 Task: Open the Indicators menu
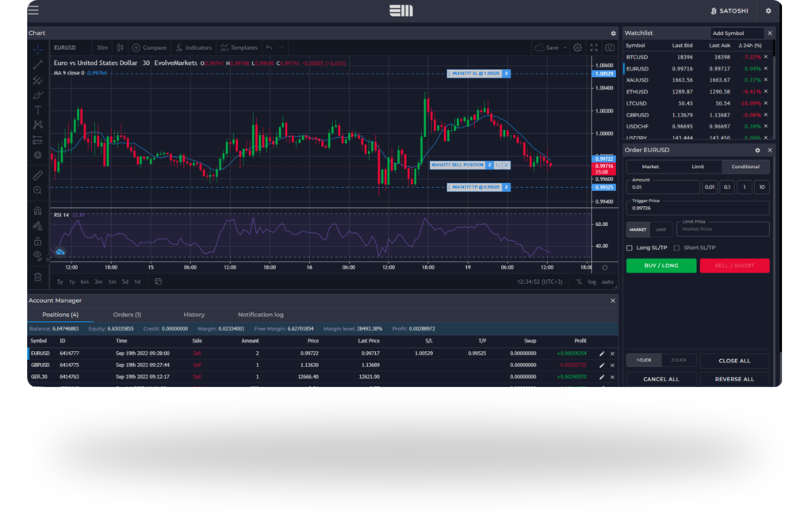[193, 48]
